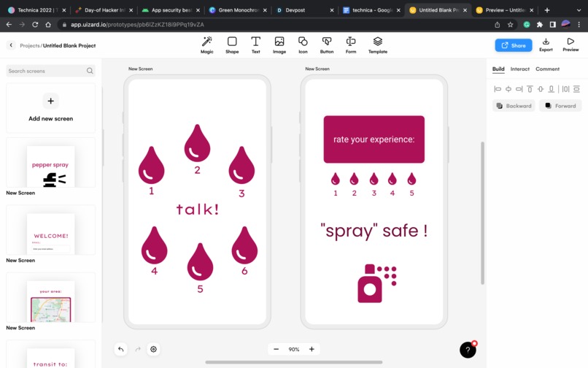
Task: Open a new browser tab
Action: tap(546, 10)
